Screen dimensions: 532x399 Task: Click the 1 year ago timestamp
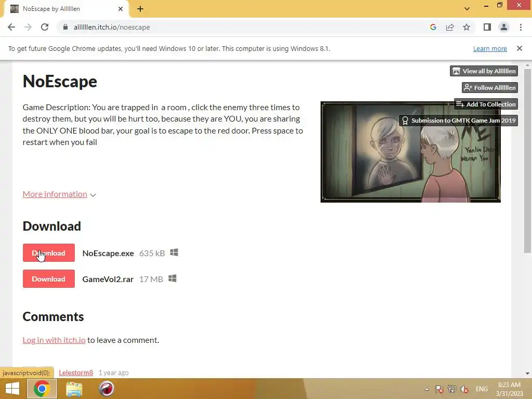pyautogui.click(x=113, y=373)
